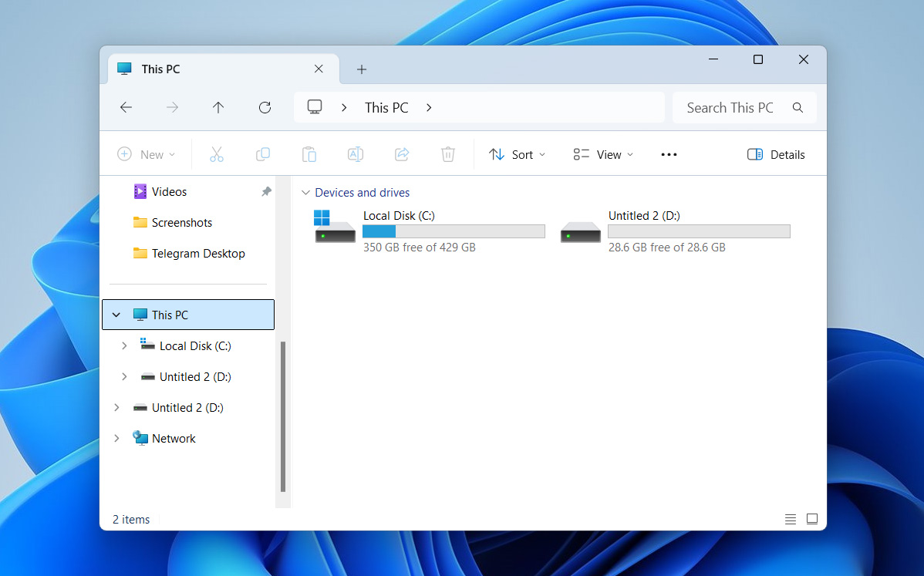The width and height of the screenshot is (924, 576).
Task: Click the Devices and drives heading
Action: [362, 193]
